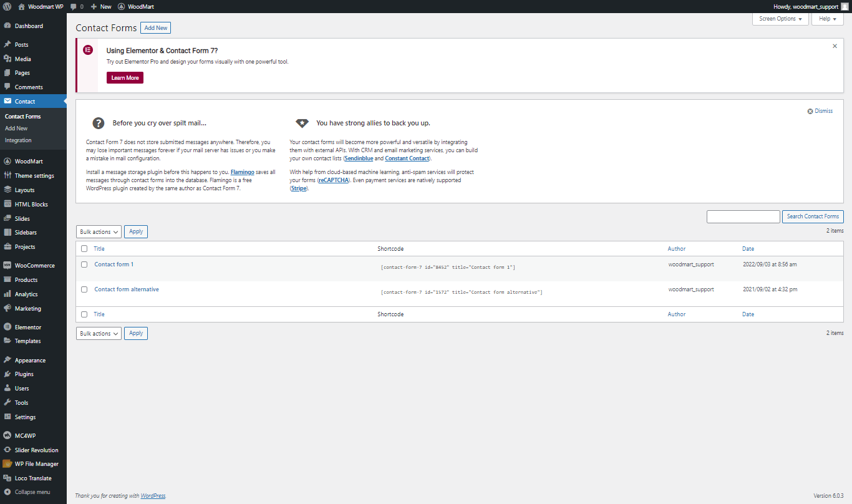Follow the Stripe link

(x=299, y=188)
